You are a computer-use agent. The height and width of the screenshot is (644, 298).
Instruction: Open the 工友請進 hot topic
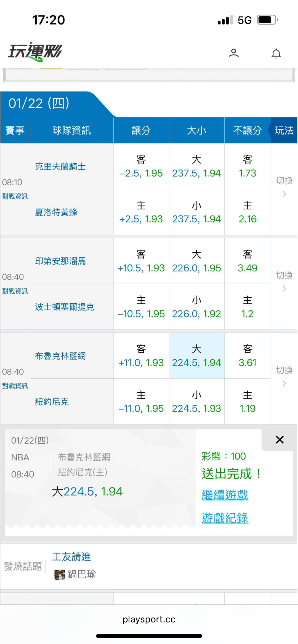[x=71, y=557]
